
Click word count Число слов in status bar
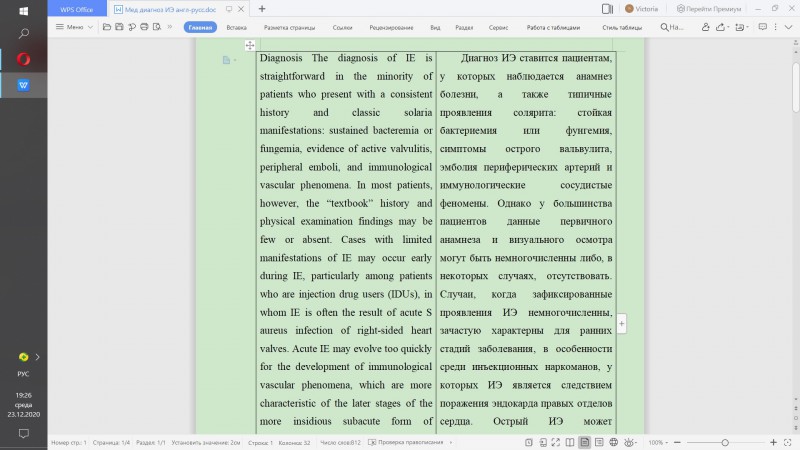click(340, 443)
